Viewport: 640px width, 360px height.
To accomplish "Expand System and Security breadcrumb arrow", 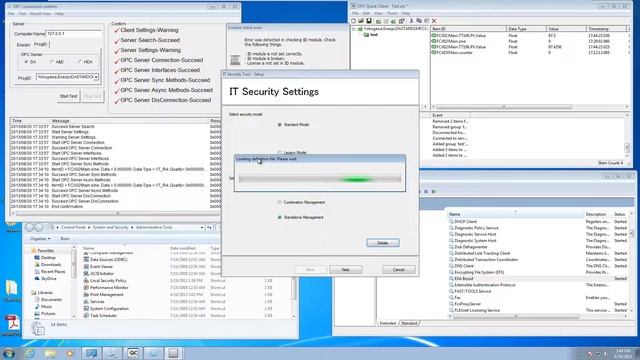I will [132, 227].
